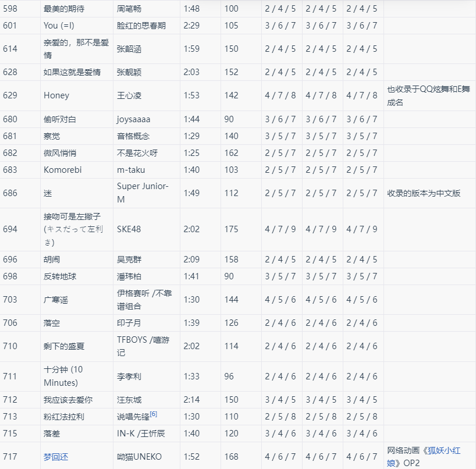Select the song 亲爱的，那不是爱情
This screenshot has width=476, height=469.
click(x=76, y=49)
